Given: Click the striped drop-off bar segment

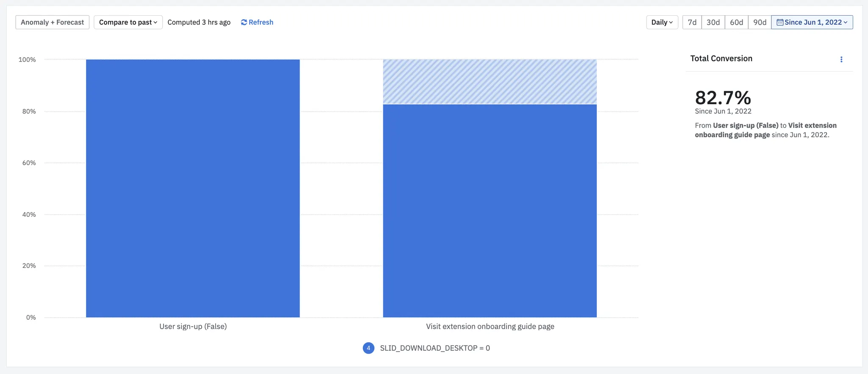Looking at the screenshot, I should coord(490,82).
